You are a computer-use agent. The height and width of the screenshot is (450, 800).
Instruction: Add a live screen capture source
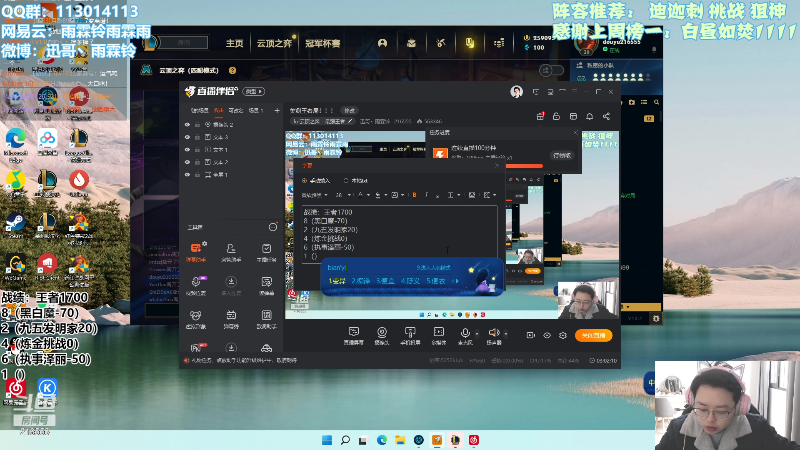(x=354, y=336)
